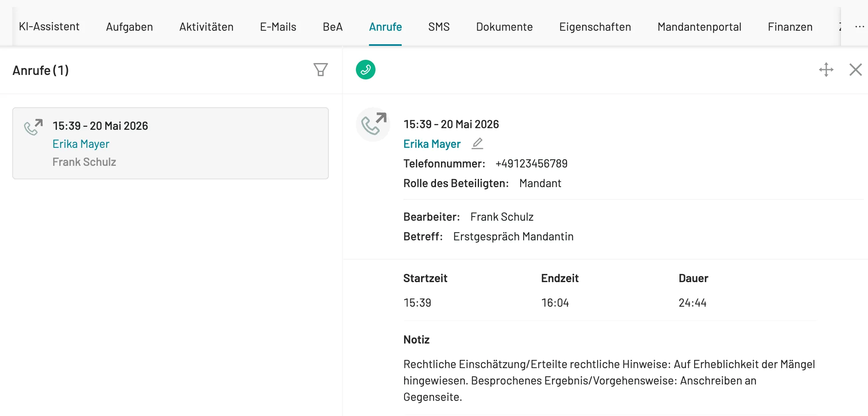Go to the E-Mails tab
868x416 pixels.
coord(278,27)
